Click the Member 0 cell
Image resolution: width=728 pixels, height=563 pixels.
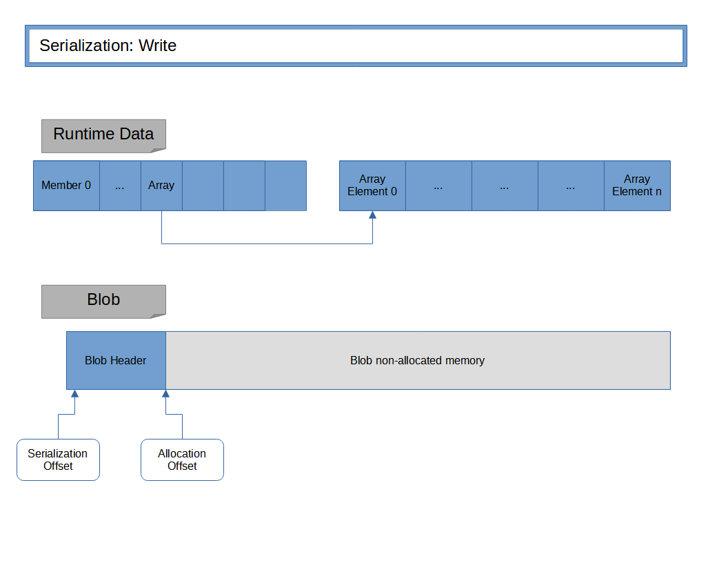pyautogui.click(x=66, y=186)
